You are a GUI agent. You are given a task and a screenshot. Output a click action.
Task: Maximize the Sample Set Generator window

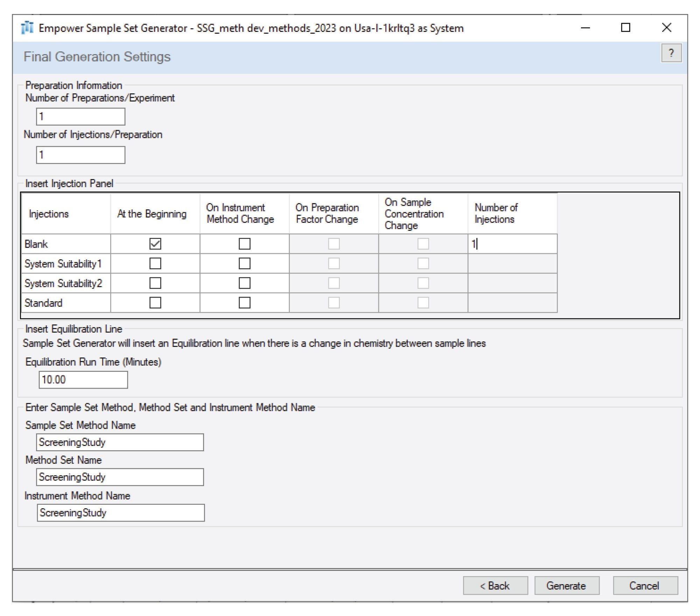625,28
